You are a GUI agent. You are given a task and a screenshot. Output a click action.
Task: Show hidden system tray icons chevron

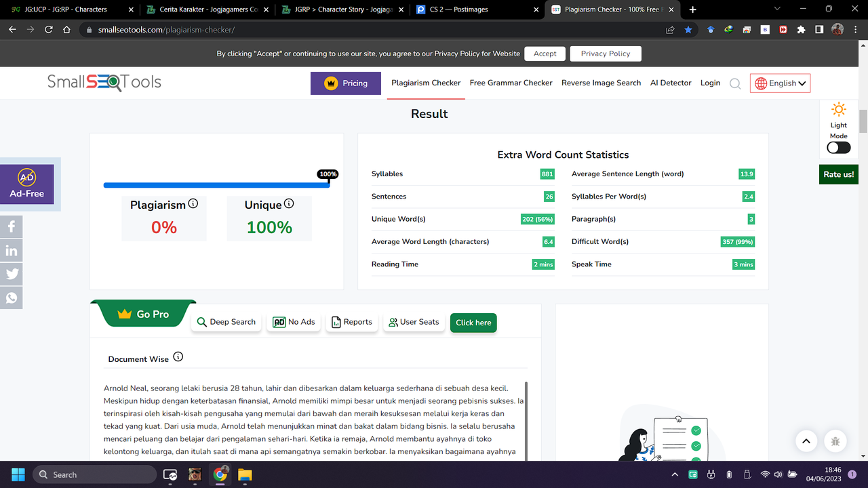674,474
